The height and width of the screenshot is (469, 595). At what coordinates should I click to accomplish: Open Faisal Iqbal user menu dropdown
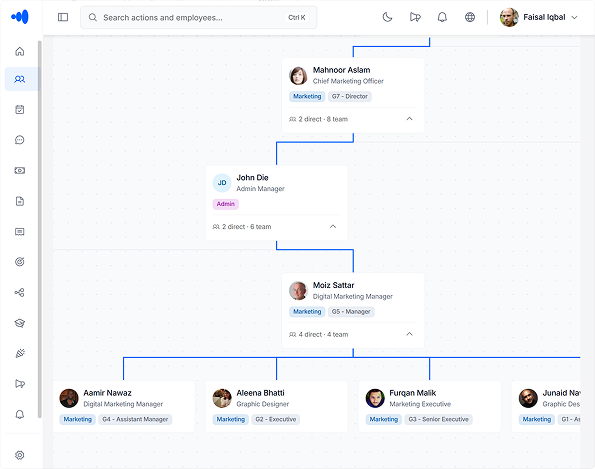click(x=539, y=17)
